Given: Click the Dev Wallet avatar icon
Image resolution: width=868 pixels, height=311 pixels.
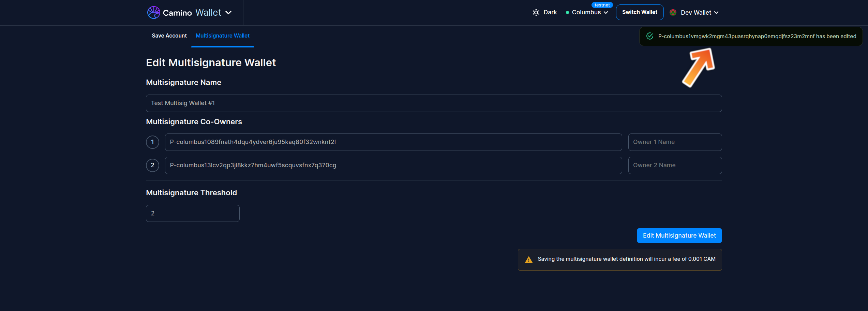Looking at the screenshot, I should pyautogui.click(x=673, y=13).
